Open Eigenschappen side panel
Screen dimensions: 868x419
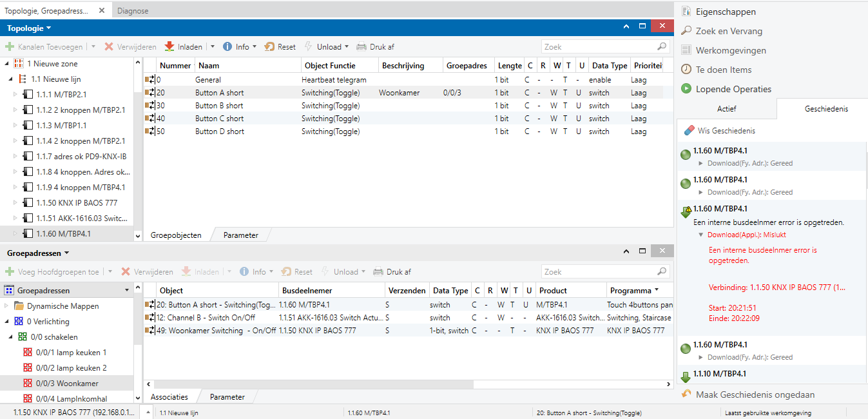coord(719,12)
